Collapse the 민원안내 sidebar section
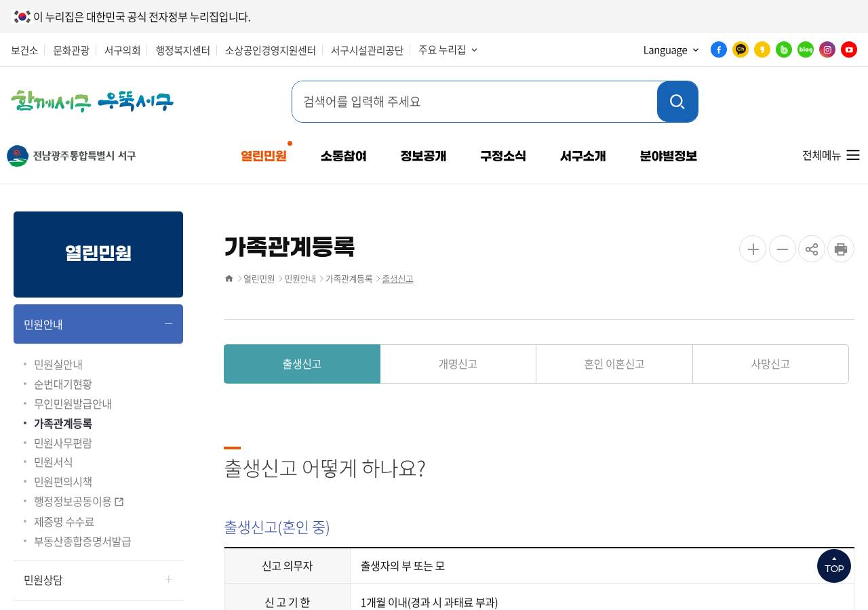 (x=98, y=324)
